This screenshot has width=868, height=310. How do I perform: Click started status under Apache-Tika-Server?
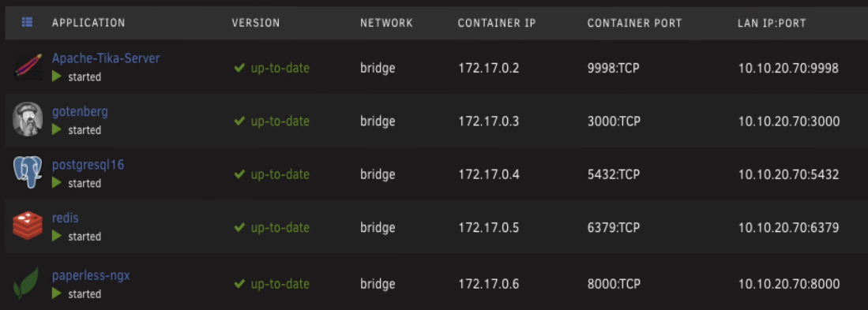[85, 77]
